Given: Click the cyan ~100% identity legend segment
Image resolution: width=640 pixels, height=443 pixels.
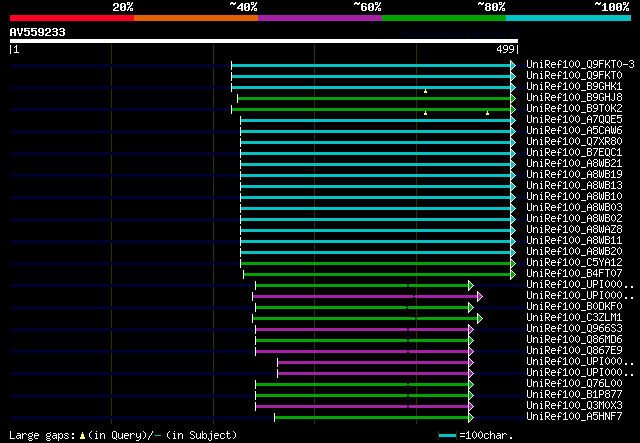Looking at the screenshot, I should (569, 18).
